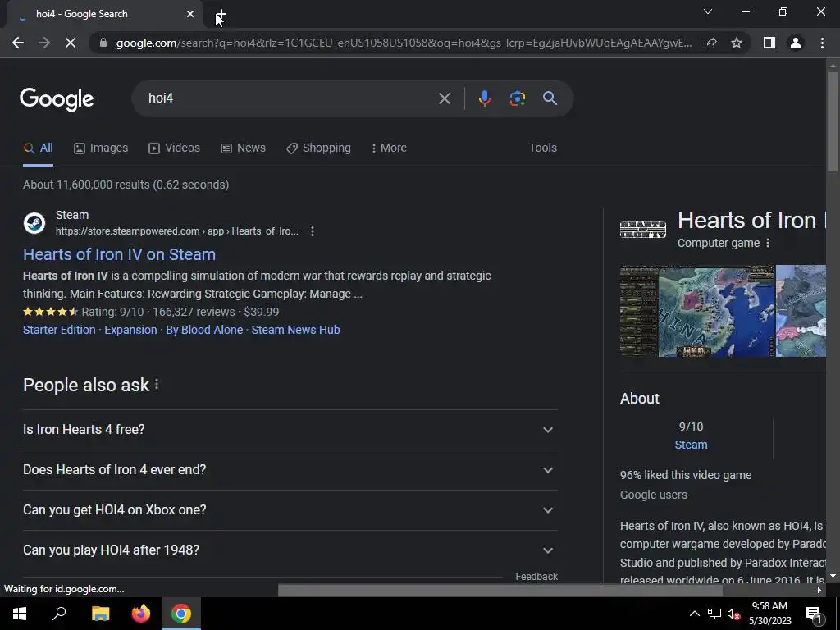Open the Steam News Hub sitelink
The width and height of the screenshot is (840, 630).
(x=295, y=330)
